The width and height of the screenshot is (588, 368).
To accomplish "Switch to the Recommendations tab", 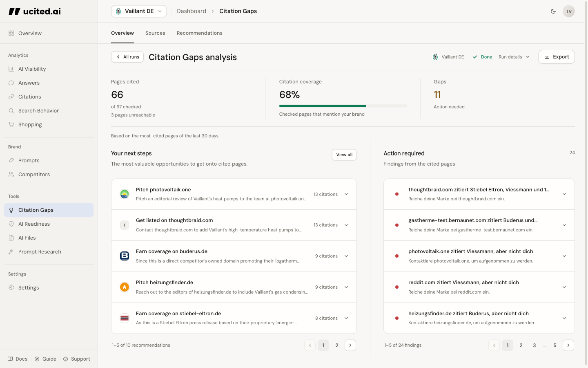I will pyautogui.click(x=200, y=33).
